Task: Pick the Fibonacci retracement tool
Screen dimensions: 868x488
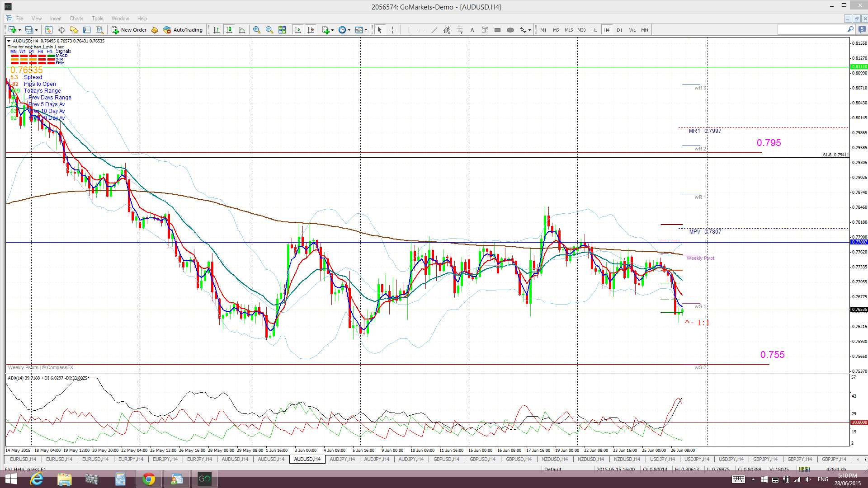Action: point(459,30)
